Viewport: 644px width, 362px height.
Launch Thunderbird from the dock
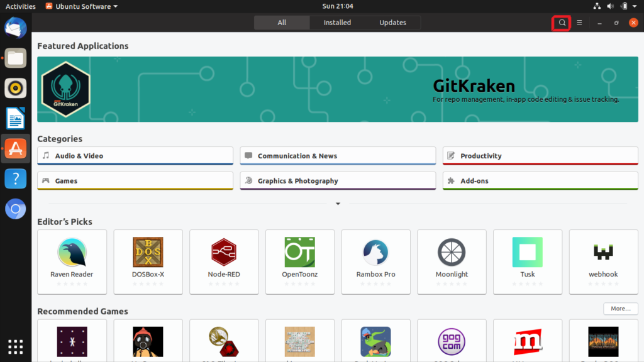(x=16, y=28)
